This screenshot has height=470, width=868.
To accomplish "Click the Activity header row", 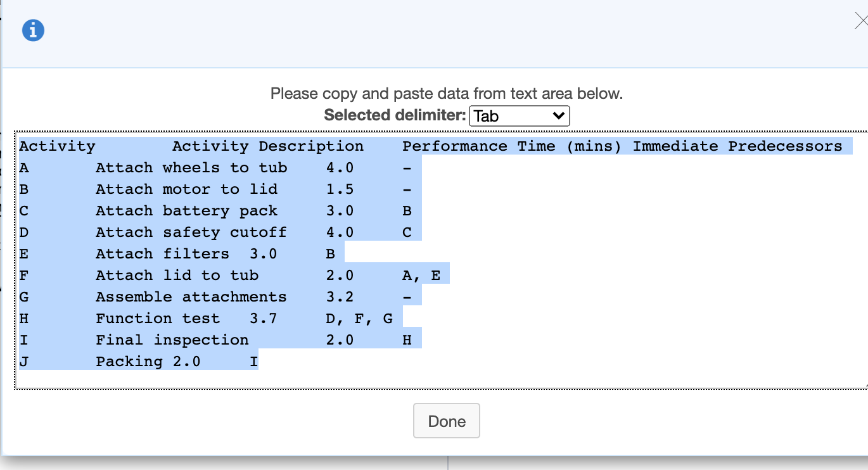I will point(57,146).
